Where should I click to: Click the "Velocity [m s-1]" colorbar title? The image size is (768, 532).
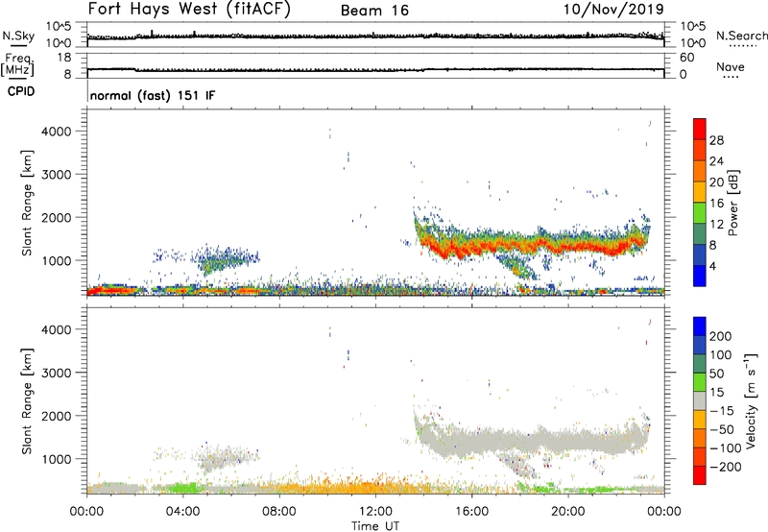coord(751,400)
